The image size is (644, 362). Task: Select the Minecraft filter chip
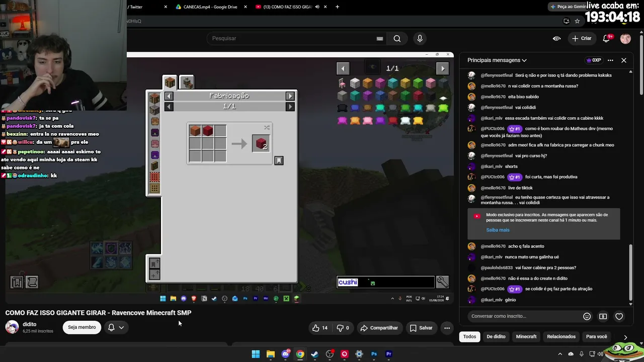[526, 337]
